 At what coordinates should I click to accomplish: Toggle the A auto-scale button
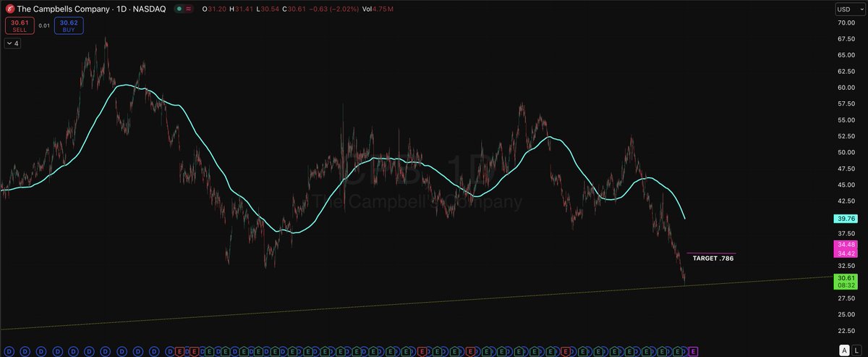pos(843,350)
